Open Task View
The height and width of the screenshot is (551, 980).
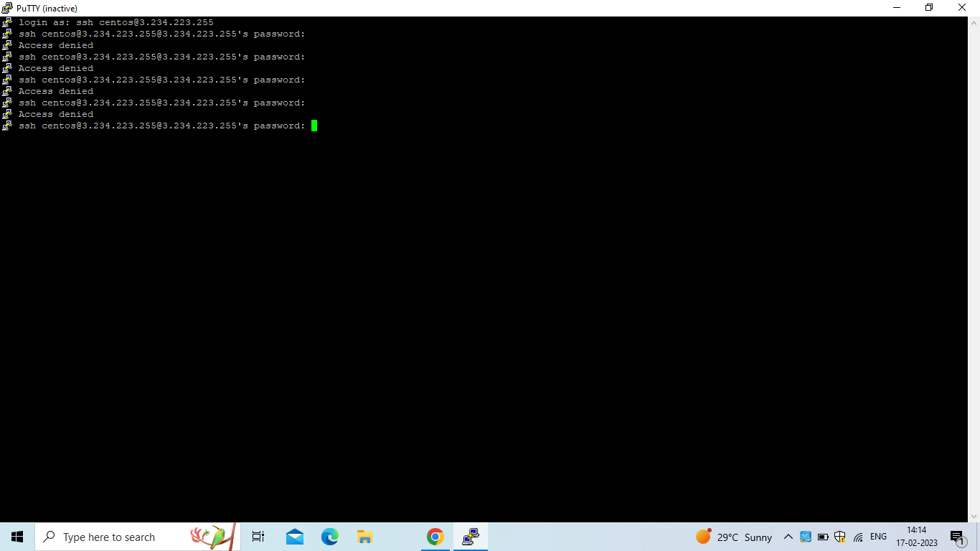(258, 536)
